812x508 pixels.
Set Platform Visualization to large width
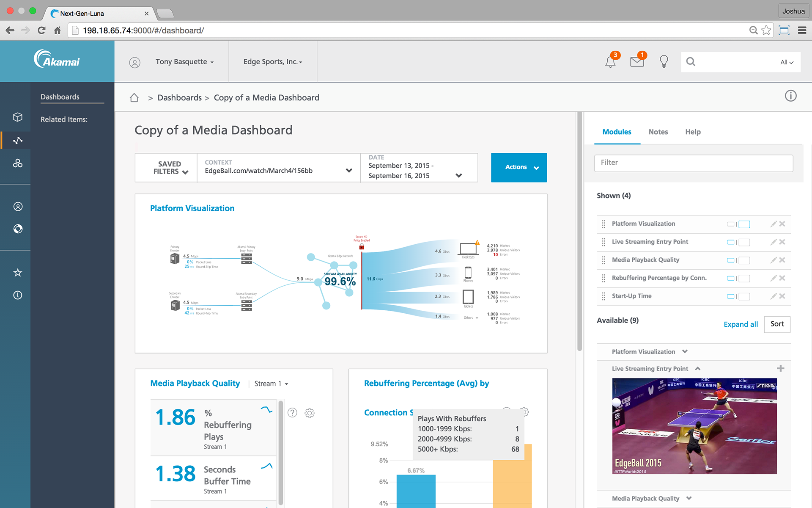pos(744,224)
